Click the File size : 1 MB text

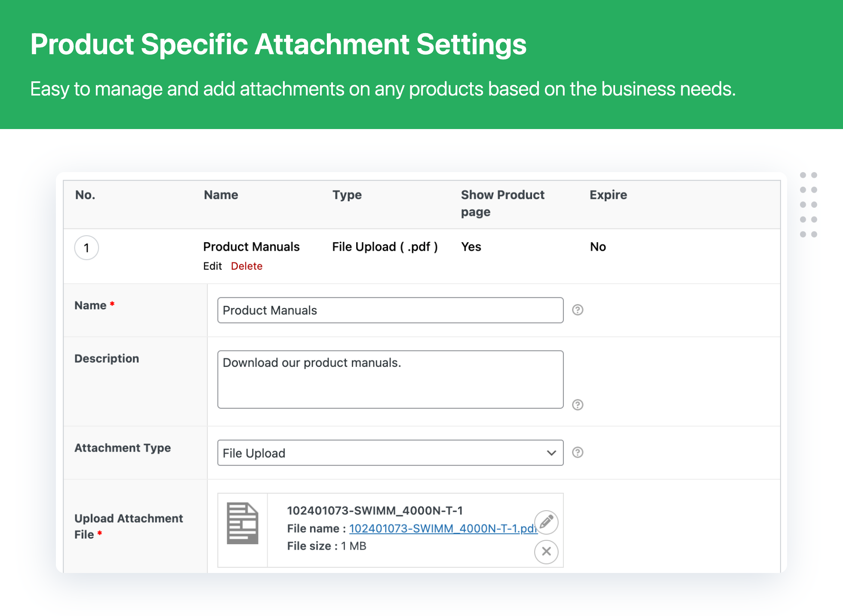(x=326, y=546)
